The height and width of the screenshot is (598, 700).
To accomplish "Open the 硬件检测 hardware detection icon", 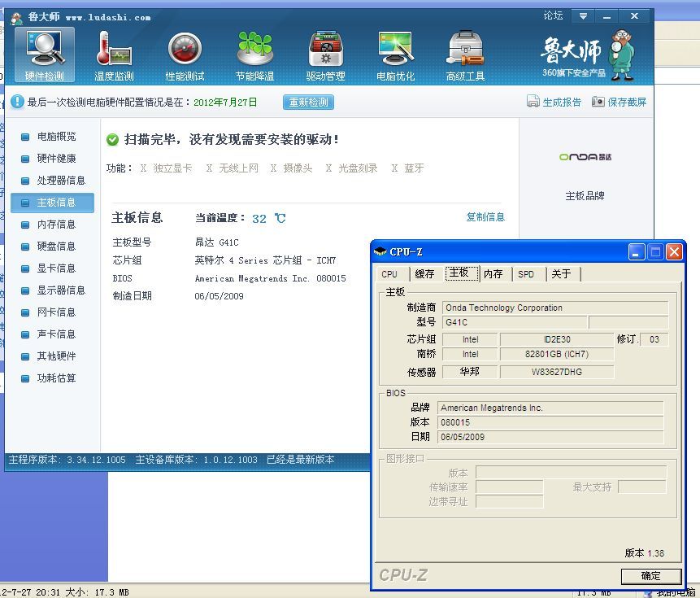I will pyautogui.click(x=45, y=49).
